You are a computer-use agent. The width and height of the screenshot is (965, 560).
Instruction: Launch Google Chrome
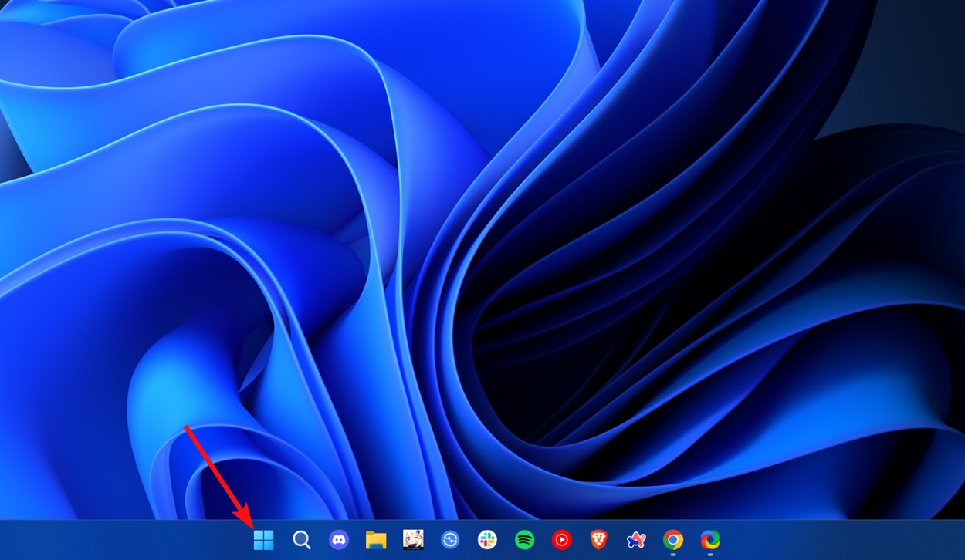[x=673, y=540]
